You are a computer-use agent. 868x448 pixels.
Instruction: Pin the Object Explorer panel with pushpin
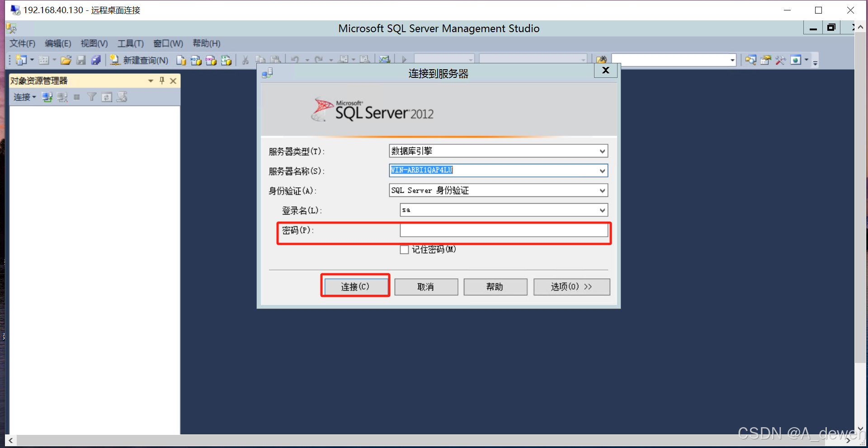162,81
